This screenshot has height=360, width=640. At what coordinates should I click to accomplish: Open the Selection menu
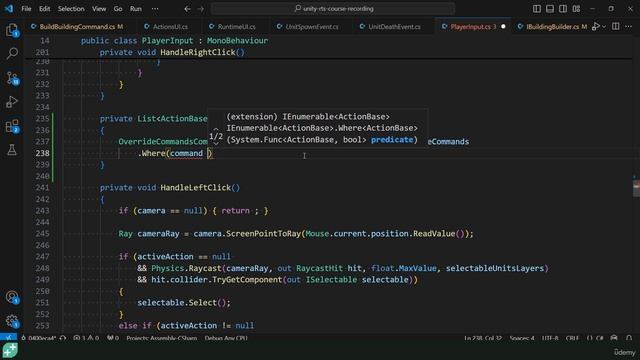(71, 9)
